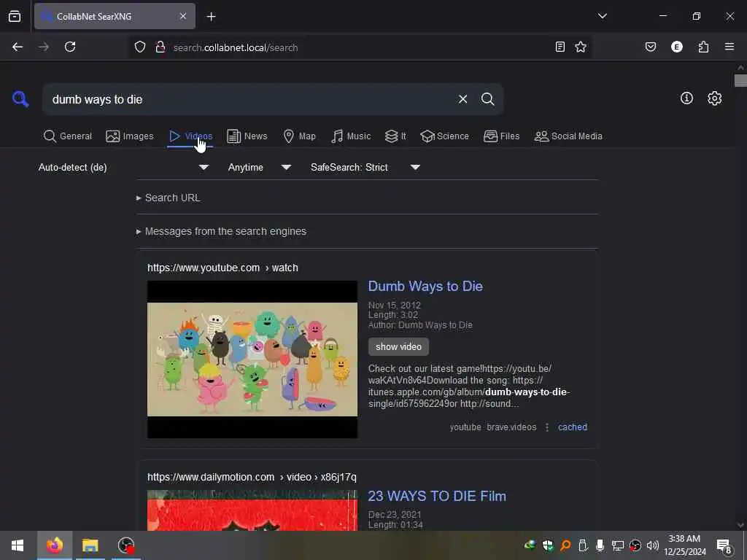Open tracking protection shield icon
Viewport: 747px width, 560px height.
139,47
